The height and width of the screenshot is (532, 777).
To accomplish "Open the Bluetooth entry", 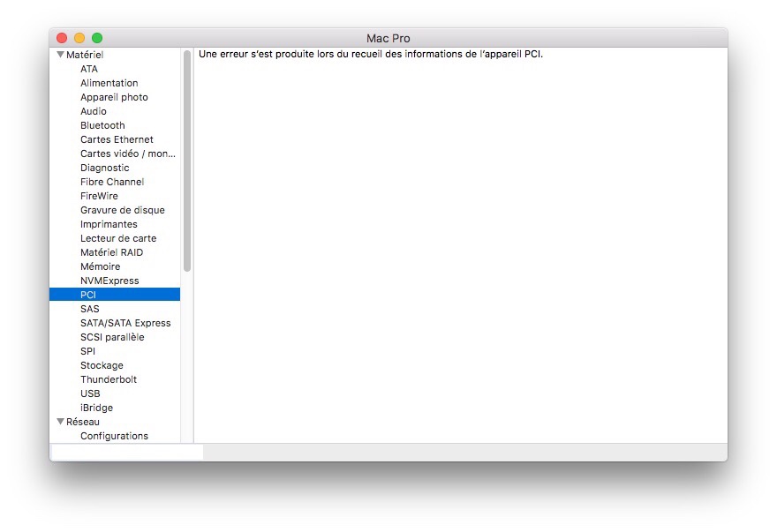I will click(102, 125).
